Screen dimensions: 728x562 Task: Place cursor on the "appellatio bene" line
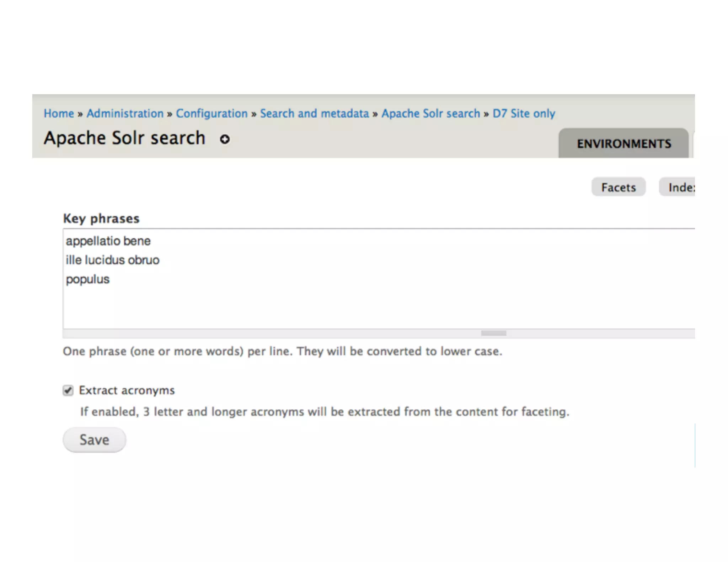(x=108, y=241)
